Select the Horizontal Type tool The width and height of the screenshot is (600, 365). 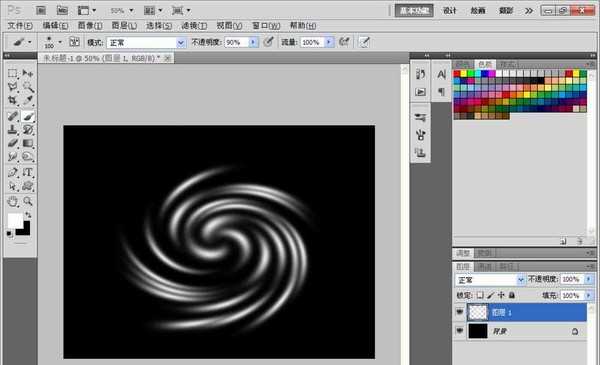point(28,173)
